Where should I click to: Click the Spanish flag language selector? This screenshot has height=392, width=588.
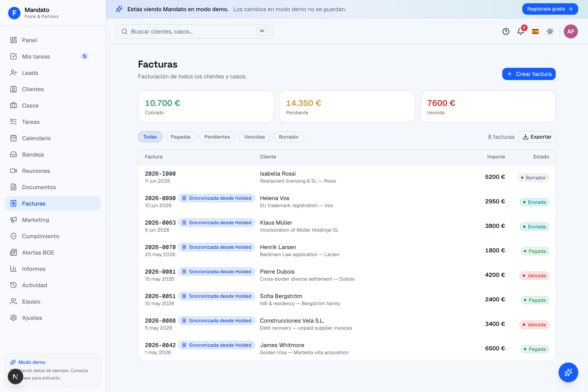[535, 32]
